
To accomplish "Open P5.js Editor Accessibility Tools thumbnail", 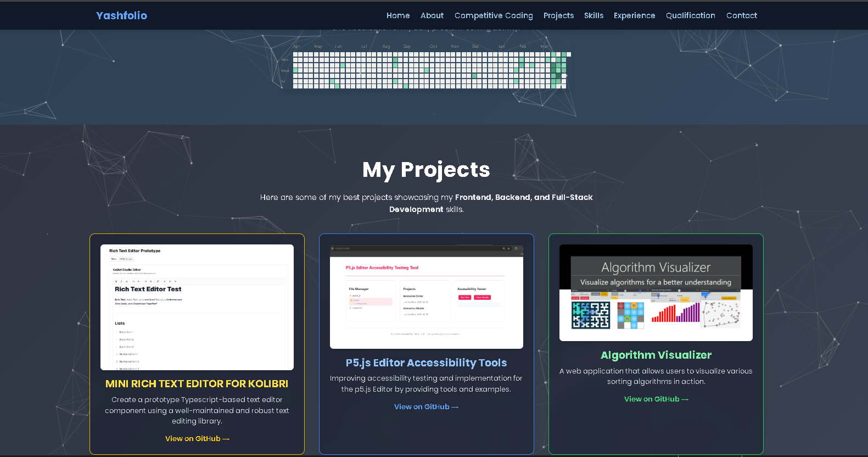I will click(x=427, y=297).
